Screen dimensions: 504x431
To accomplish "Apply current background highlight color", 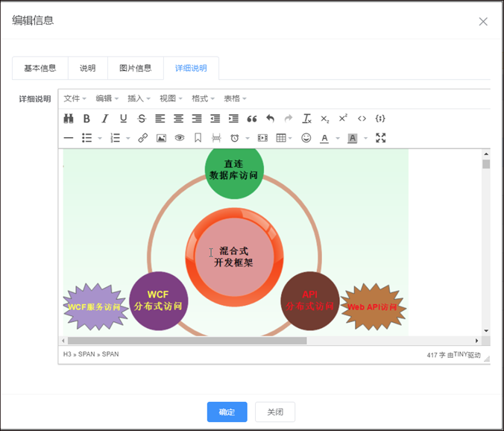I will coord(353,138).
